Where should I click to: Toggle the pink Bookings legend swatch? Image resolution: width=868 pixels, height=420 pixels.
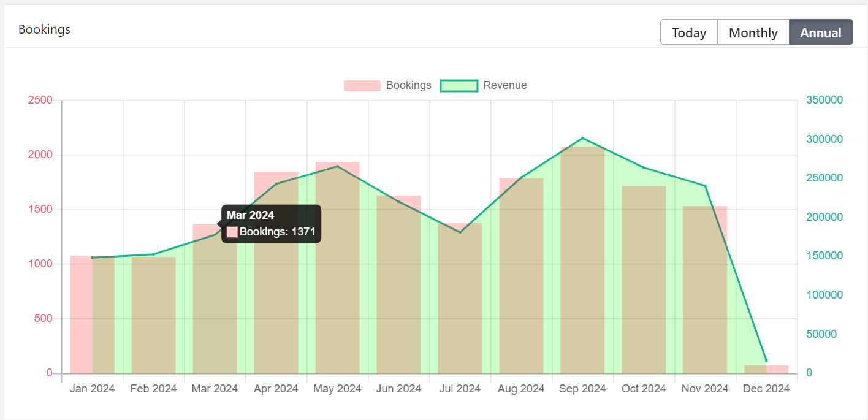(362, 85)
